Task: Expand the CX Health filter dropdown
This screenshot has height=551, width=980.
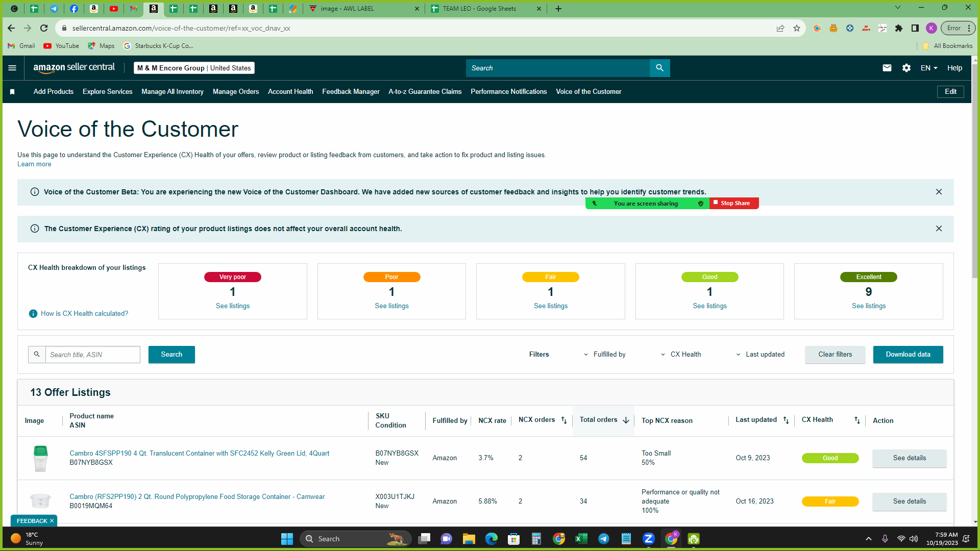Action: (x=681, y=355)
